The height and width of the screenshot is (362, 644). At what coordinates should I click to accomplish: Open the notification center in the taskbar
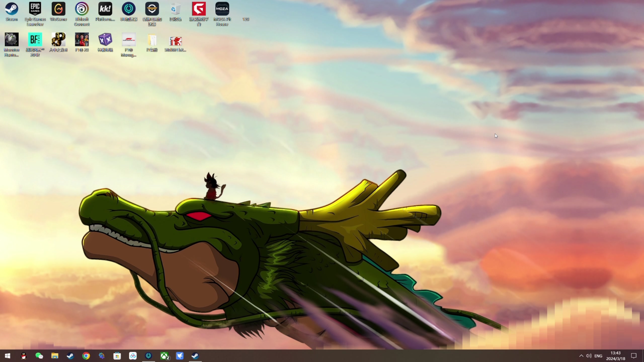634,356
